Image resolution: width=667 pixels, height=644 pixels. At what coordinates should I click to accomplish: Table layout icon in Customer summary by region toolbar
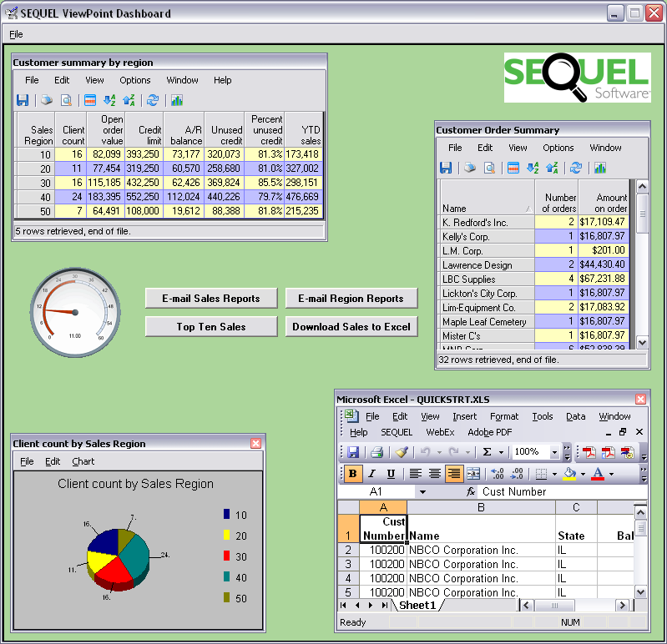(90, 100)
